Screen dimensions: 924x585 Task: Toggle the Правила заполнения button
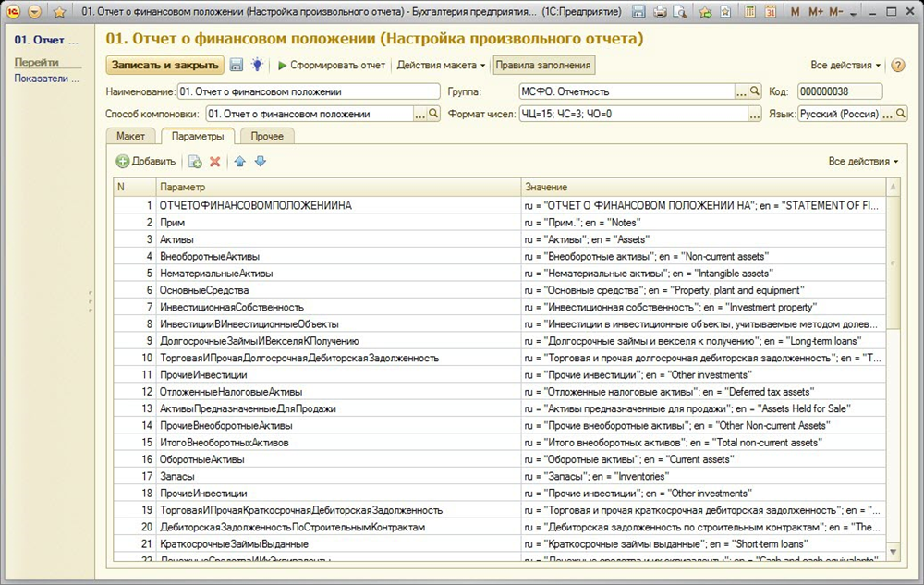[543, 66]
